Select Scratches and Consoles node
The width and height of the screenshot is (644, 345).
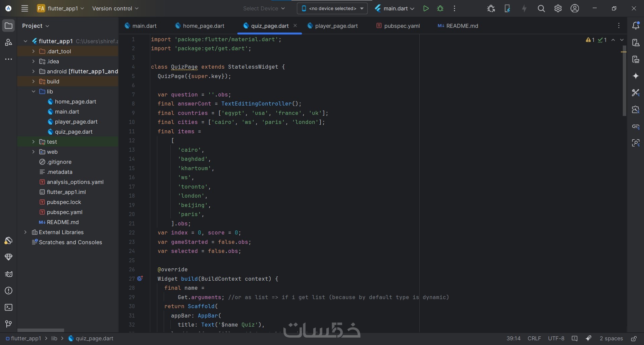point(67,242)
